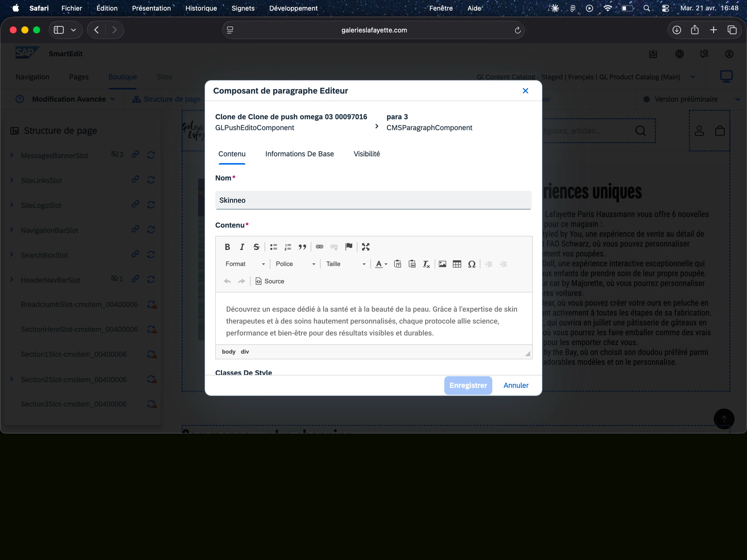
Task: Click SearchBoxSlot sync icon
Action: 151,254
